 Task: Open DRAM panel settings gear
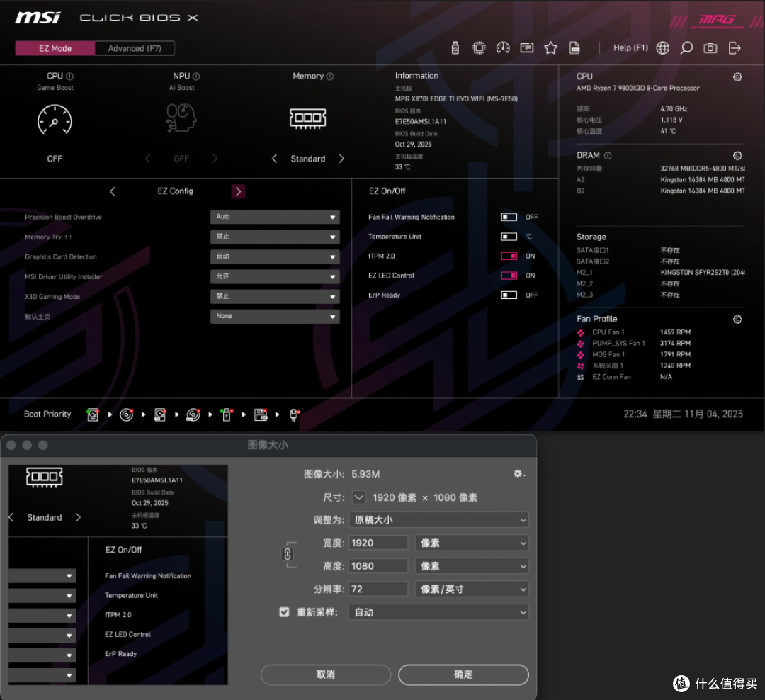[737, 156]
